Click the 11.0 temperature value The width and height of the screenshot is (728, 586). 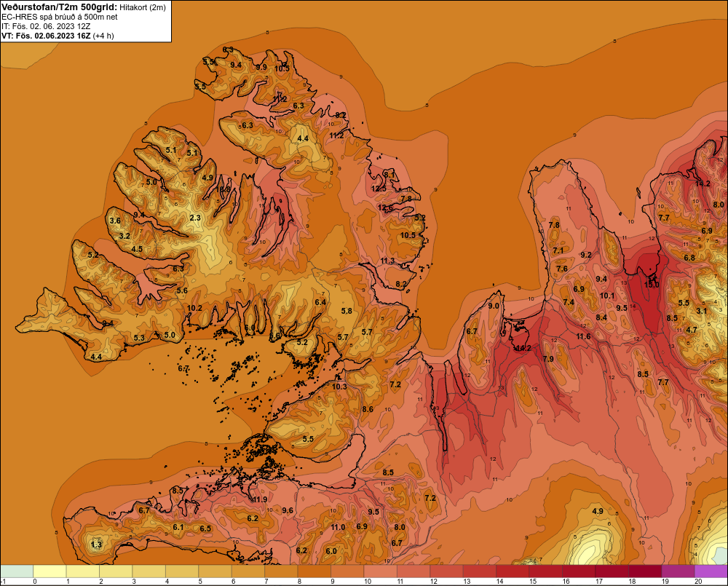tap(338, 527)
